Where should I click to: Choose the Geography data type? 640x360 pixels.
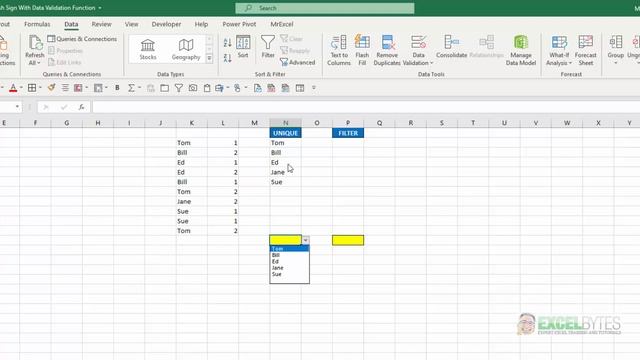click(x=186, y=49)
